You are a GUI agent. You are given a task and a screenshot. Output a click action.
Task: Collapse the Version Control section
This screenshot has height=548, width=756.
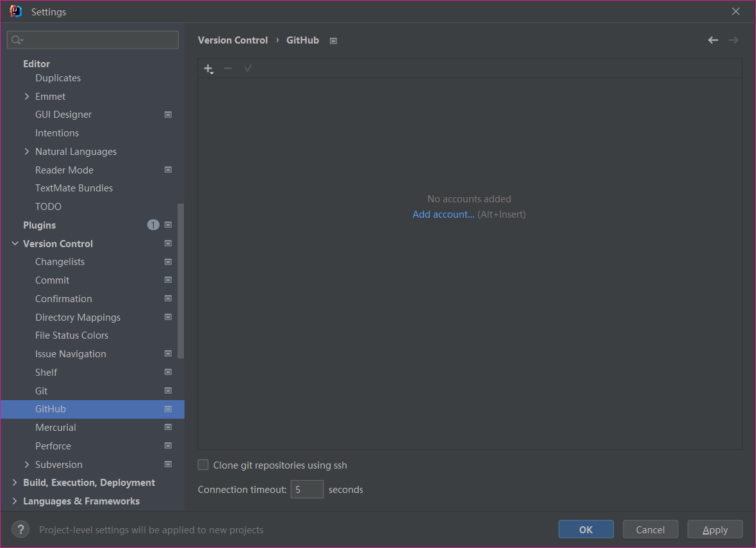pos(15,243)
